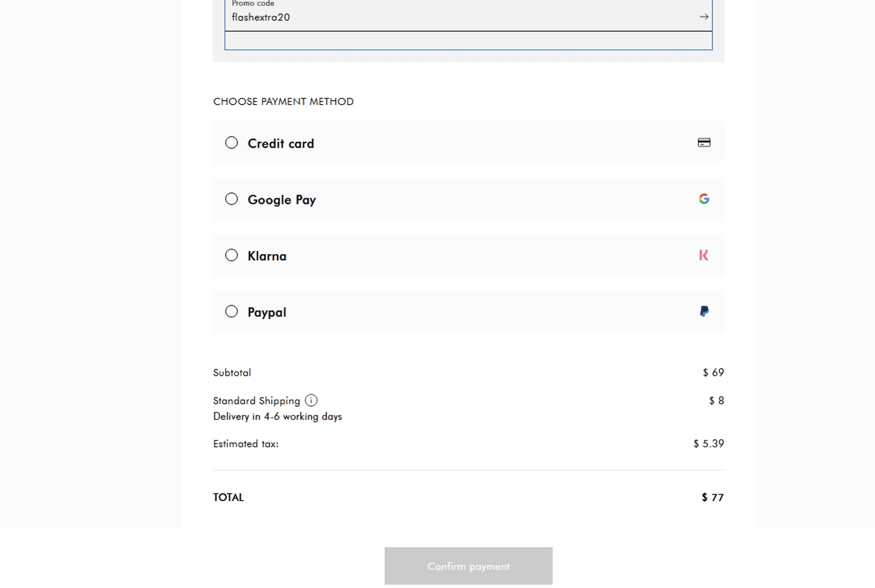Image resolution: width=875 pixels, height=588 pixels.
Task: Click the $ 8 shipping cost
Action: point(716,401)
